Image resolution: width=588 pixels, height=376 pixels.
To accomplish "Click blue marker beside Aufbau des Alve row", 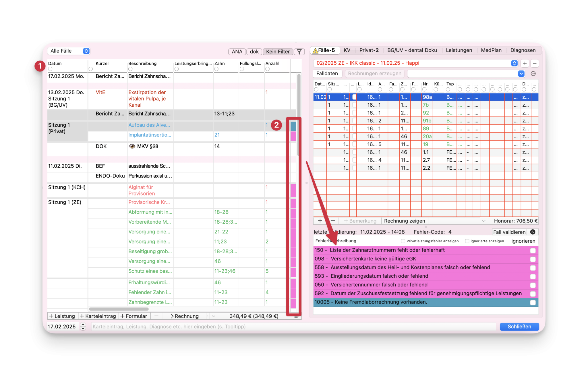I will click(293, 126).
